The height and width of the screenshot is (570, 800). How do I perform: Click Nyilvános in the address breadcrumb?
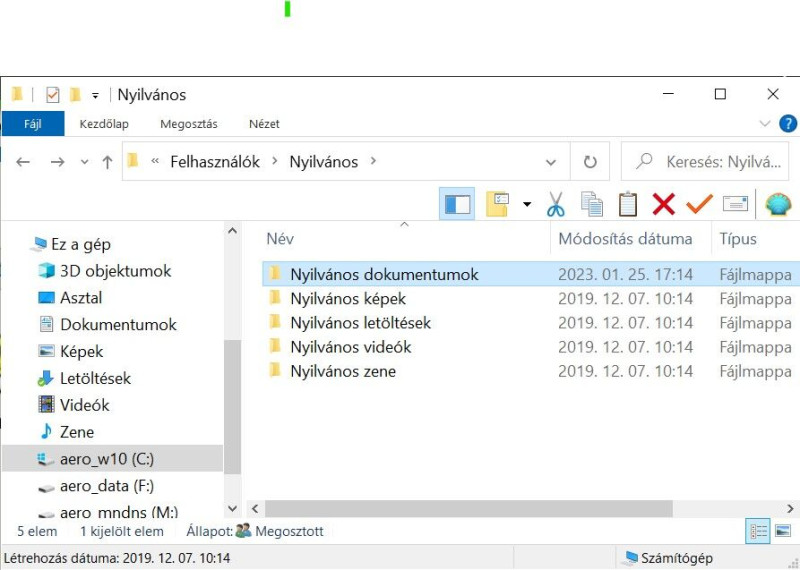[x=323, y=162]
